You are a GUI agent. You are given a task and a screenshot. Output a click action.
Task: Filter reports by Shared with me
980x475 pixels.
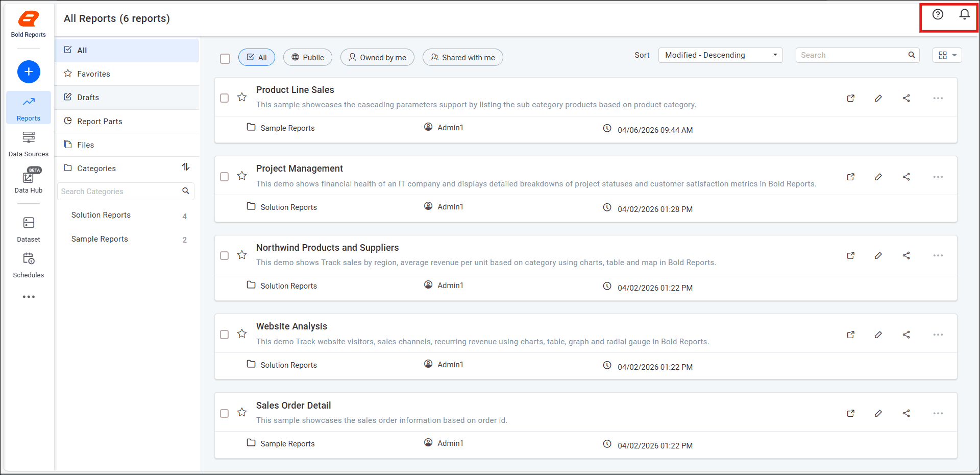coord(462,58)
